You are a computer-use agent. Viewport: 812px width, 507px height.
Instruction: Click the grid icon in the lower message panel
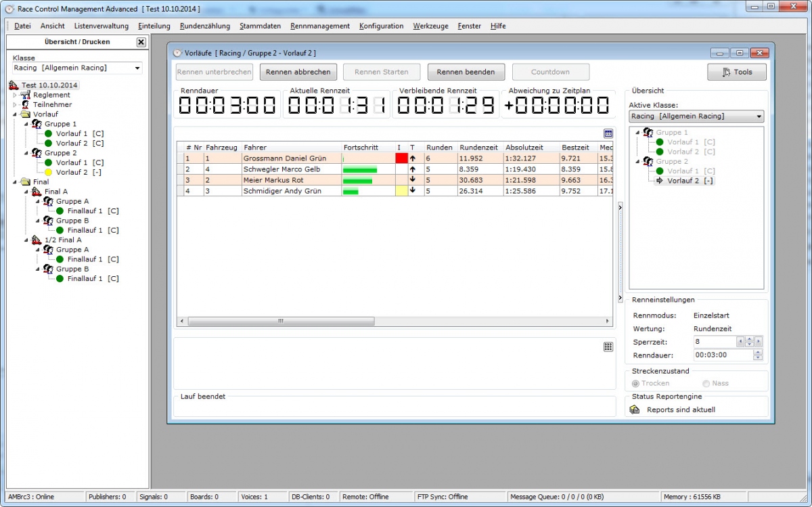coord(608,347)
